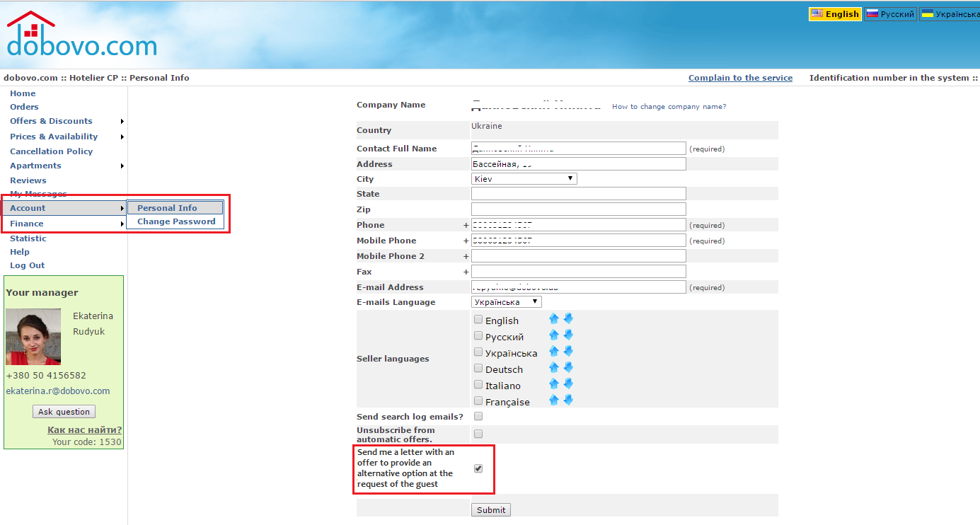980x525 pixels.
Task: Switch site language to Русский flag button
Action: (890, 14)
